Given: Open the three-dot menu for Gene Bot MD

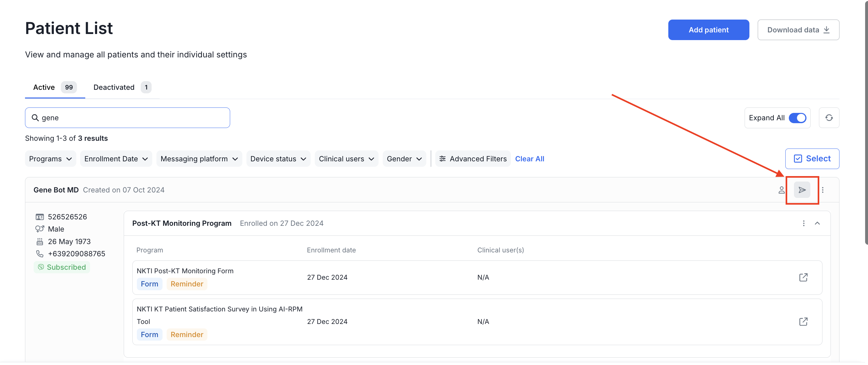Looking at the screenshot, I should 822,190.
